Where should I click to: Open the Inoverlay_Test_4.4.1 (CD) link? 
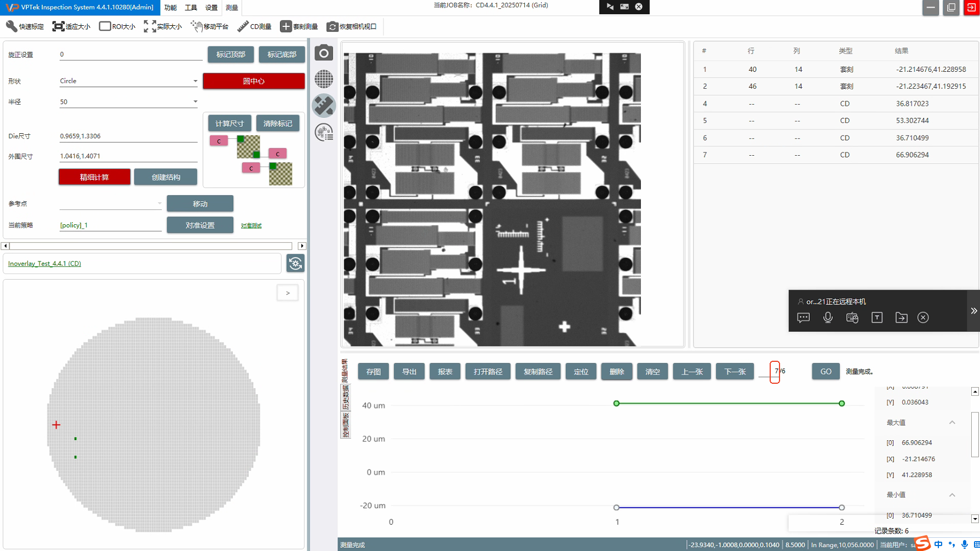(x=44, y=264)
